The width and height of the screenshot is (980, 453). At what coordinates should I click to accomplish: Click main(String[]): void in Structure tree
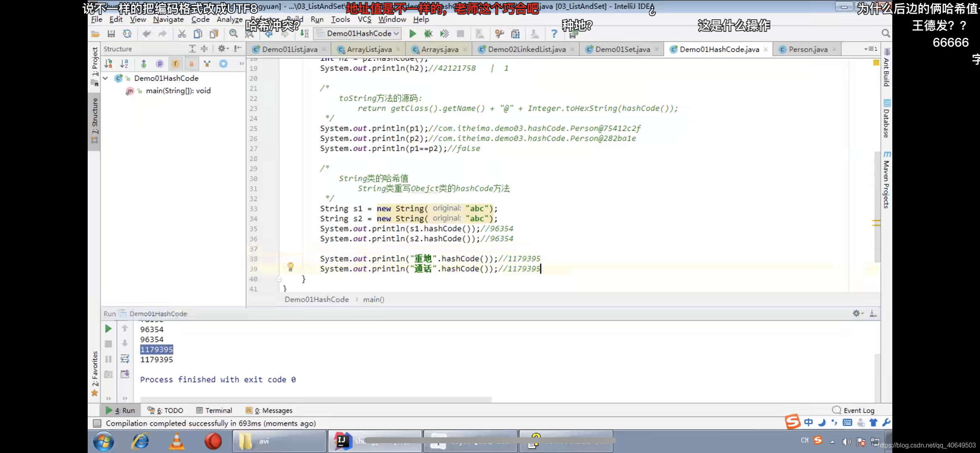tap(178, 91)
